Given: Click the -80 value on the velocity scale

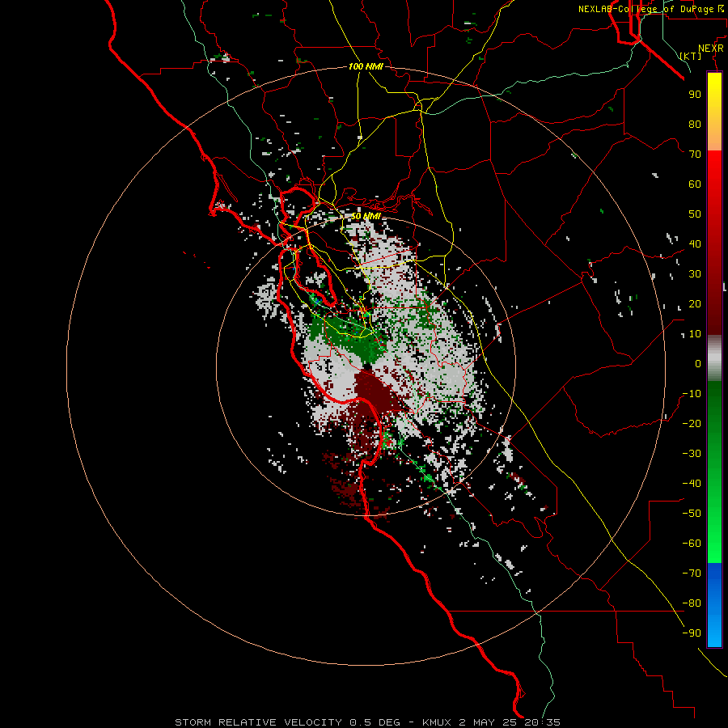Looking at the screenshot, I should tap(692, 603).
